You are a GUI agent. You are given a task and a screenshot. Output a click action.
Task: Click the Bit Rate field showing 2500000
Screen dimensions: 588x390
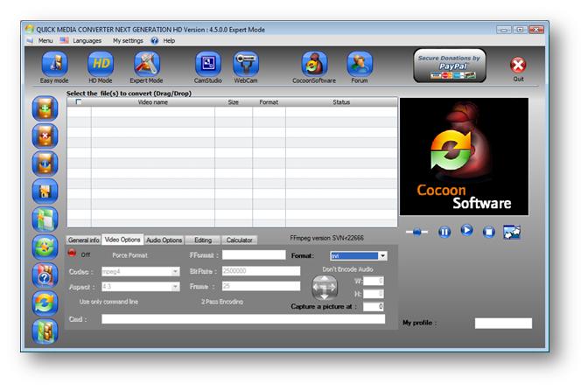click(x=261, y=271)
